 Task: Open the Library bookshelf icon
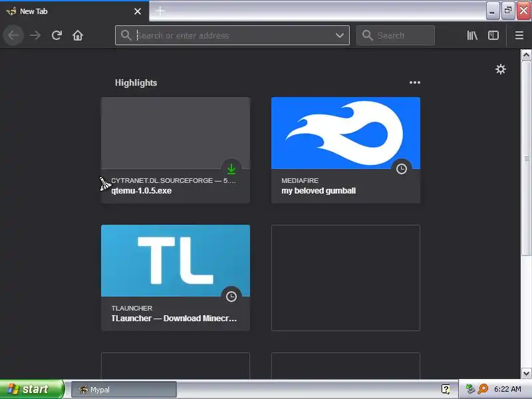pyautogui.click(x=472, y=35)
